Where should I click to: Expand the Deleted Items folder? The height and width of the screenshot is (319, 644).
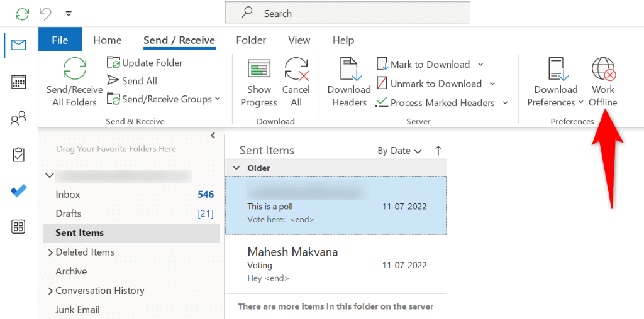[50, 252]
